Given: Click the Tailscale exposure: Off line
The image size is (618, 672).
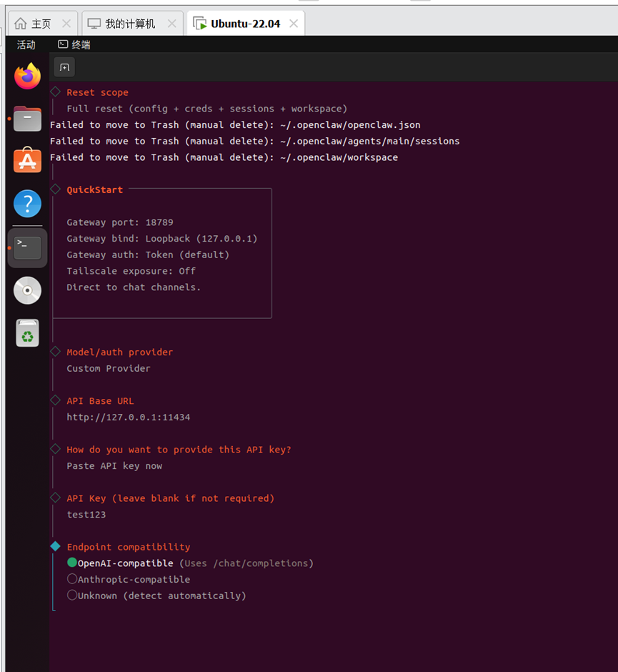Looking at the screenshot, I should tap(131, 271).
